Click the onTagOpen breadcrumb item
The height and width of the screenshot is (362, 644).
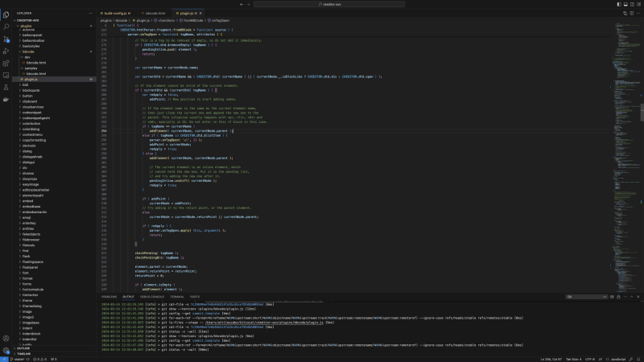(218, 21)
